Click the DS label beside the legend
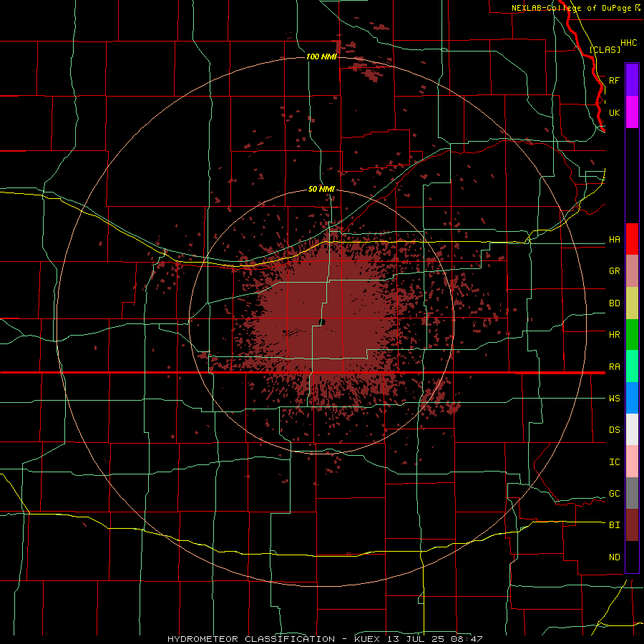The image size is (644, 644). pos(614,430)
